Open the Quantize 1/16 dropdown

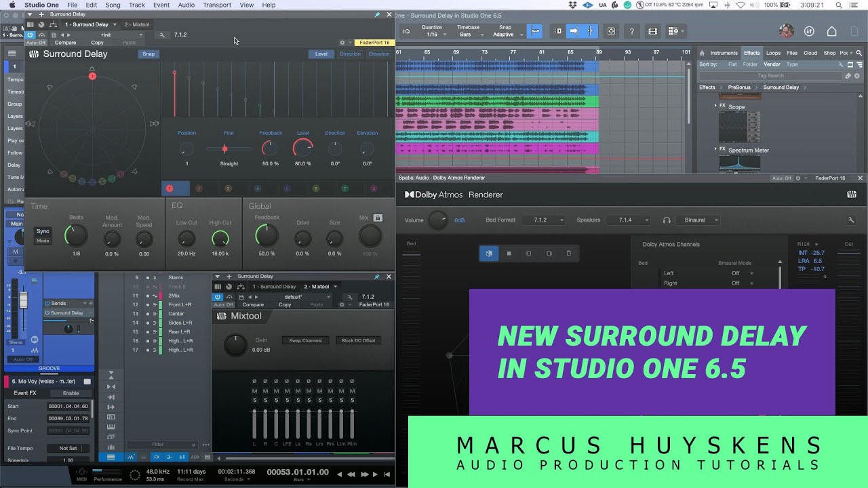435,31
